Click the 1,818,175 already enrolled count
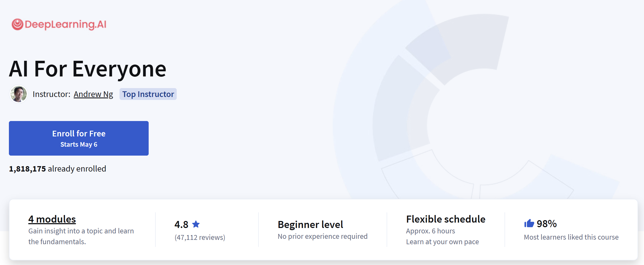This screenshot has height=265, width=644. click(57, 169)
